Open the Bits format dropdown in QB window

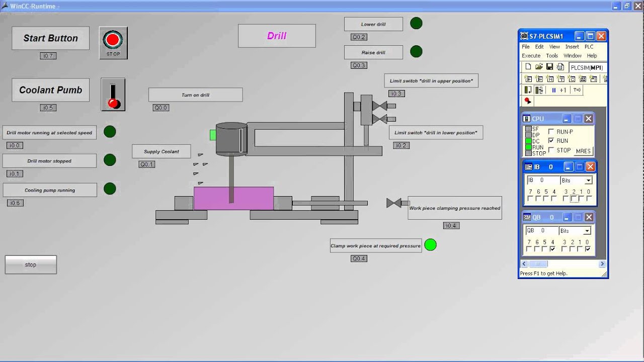point(587,231)
